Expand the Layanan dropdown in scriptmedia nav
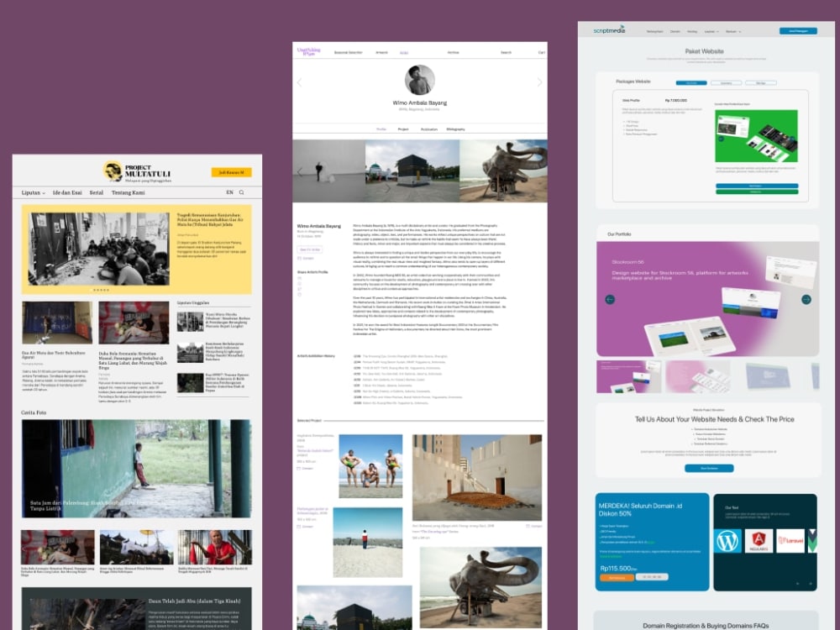This screenshot has height=630, width=840. (711, 32)
